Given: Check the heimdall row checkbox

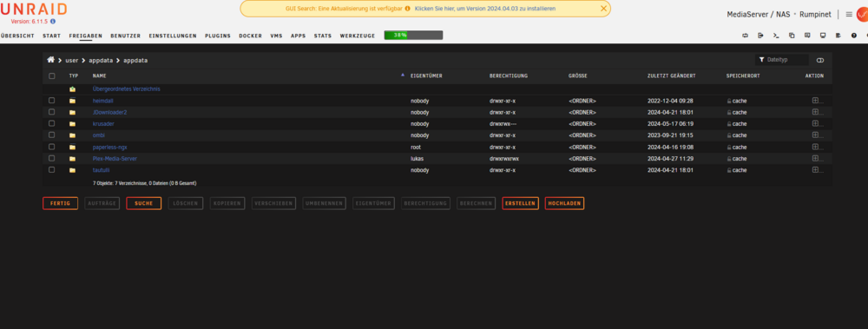Looking at the screenshot, I should point(51,101).
